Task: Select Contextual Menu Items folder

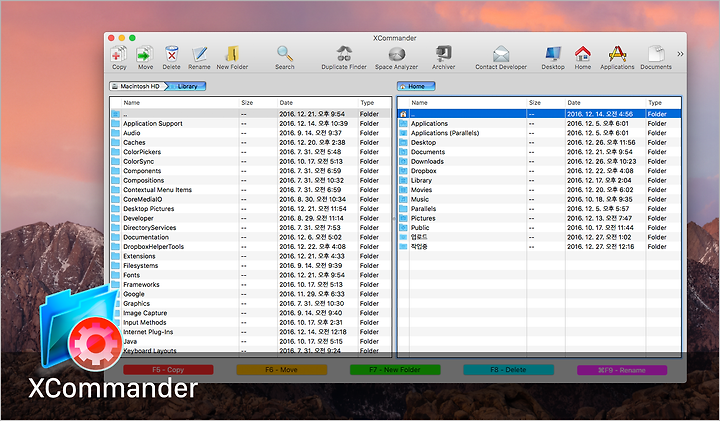Action: [x=251, y=190]
